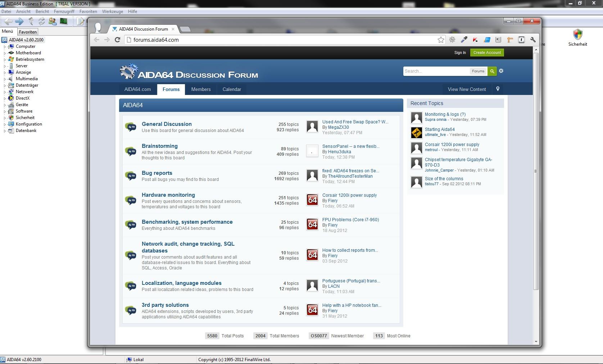Close the AIDA64 Discussion Forum browser tab
This screenshot has width=603, height=364.
pyautogui.click(x=173, y=29)
